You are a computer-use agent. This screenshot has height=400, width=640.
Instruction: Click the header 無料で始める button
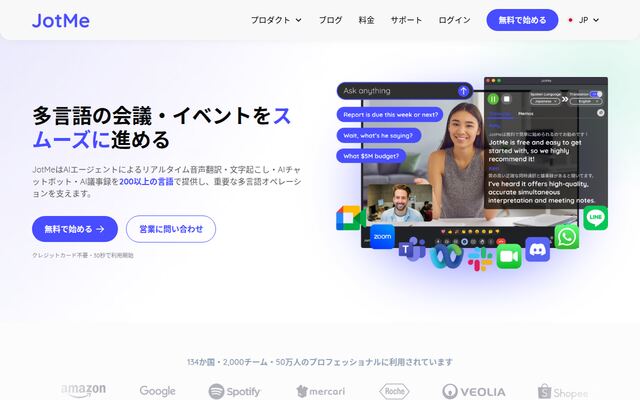pyautogui.click(x=522, y=20)
